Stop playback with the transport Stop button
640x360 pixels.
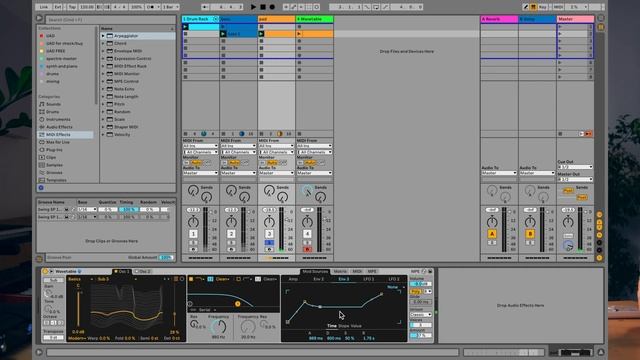pyautogui.click(x=263, y=7)
